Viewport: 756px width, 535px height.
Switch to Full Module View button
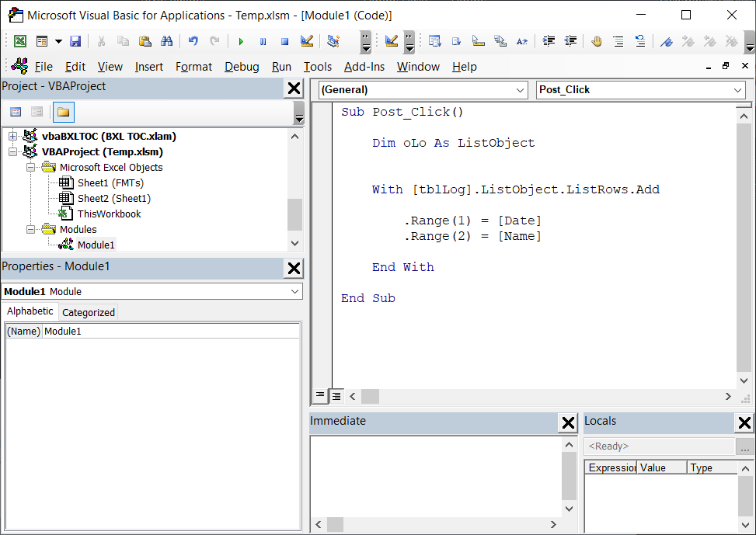[x=336, y=396]
